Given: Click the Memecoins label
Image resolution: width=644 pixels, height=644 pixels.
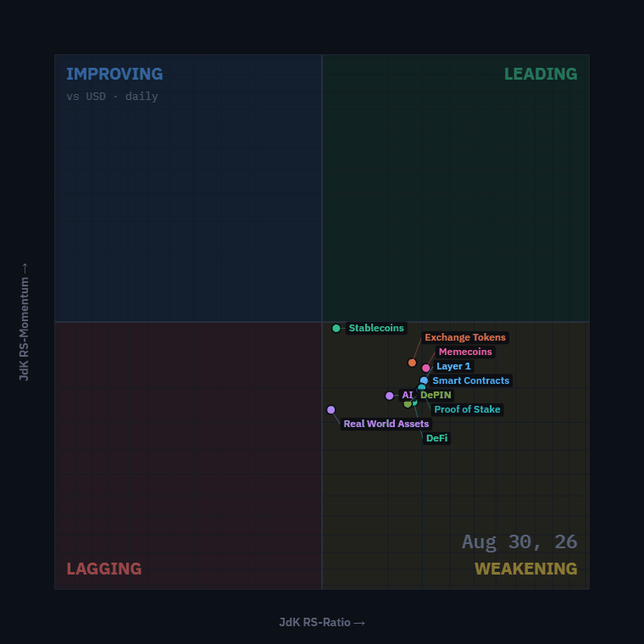Looking at the screenshot, I should [465, 352].
